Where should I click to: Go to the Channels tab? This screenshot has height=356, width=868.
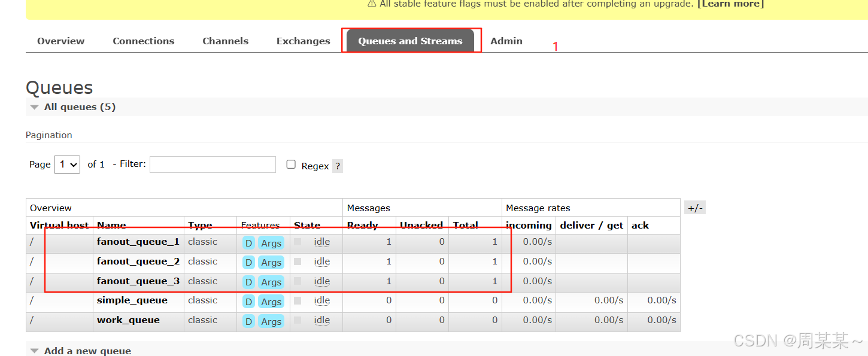226,41
